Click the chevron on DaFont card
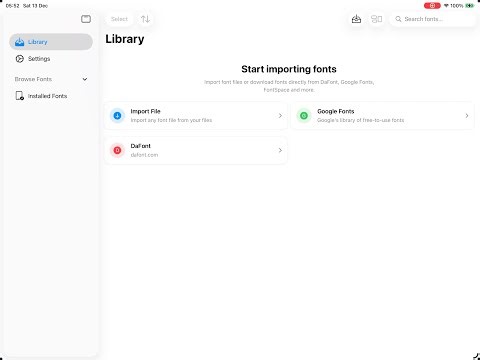 point(280,150)
